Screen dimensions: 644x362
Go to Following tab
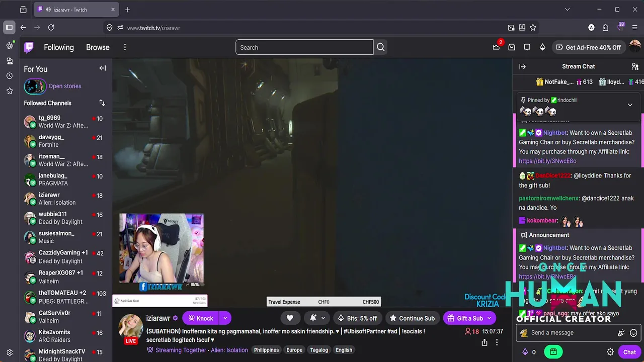click(59, 47)
